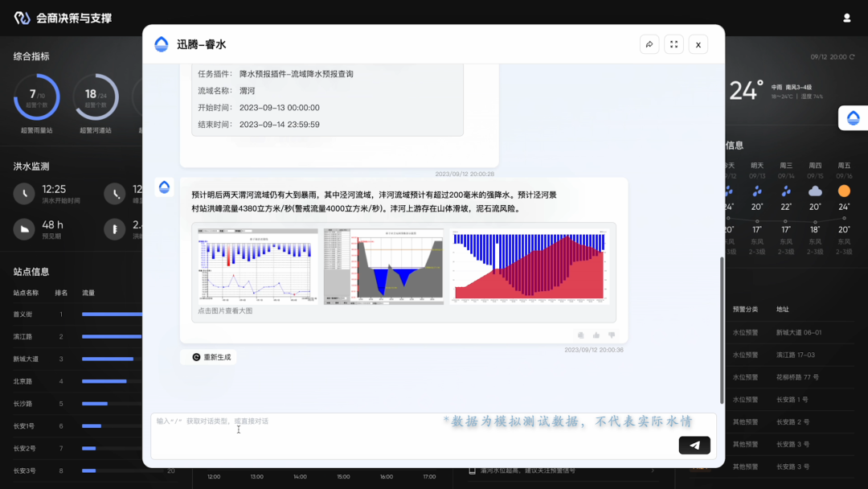Expand chat dialog to fullscreen
The image size is (868, 489).
click(674, 45)
